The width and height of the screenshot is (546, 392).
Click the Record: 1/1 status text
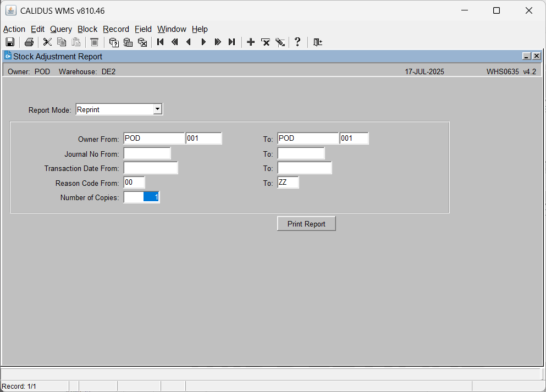(x=19, y=387)
